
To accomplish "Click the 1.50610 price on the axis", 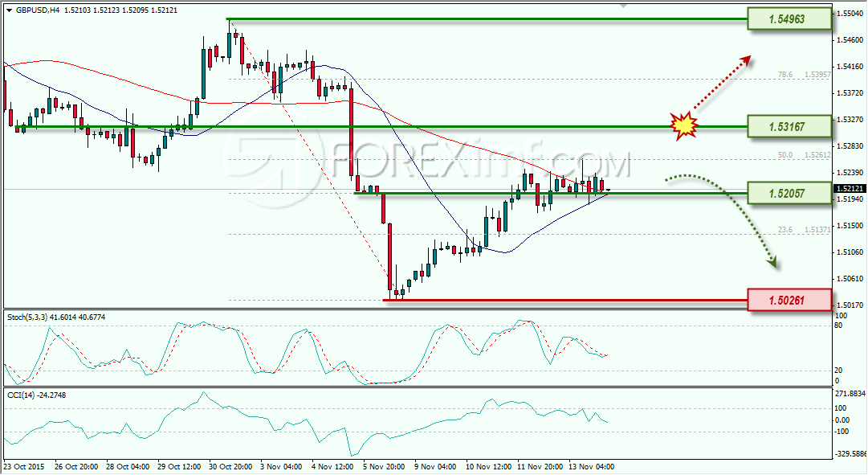I will [850, 278].
